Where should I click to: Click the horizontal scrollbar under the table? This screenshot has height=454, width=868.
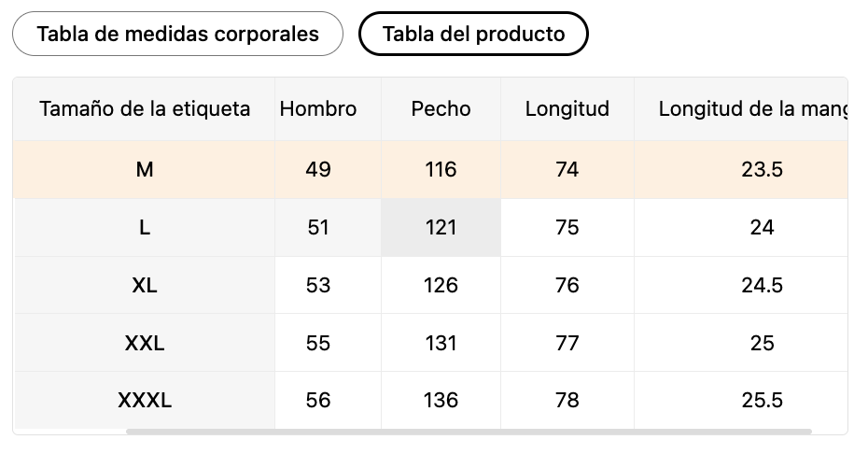pos(469,432)
